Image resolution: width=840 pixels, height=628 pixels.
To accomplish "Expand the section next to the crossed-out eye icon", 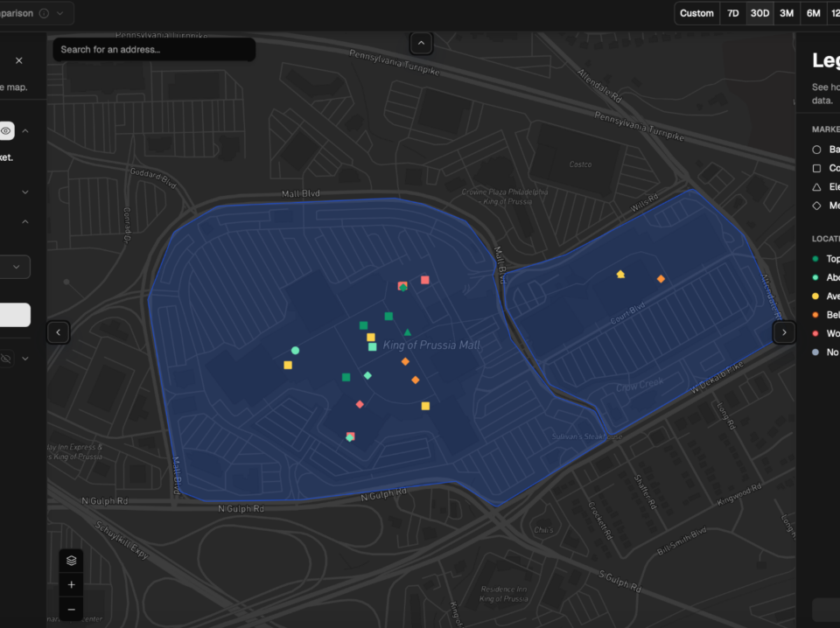I will click(25, 359).
